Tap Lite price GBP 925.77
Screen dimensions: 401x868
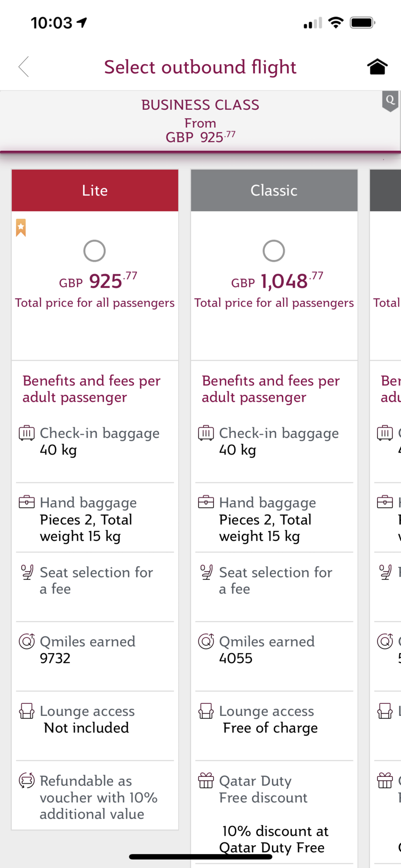click(99, 281)
